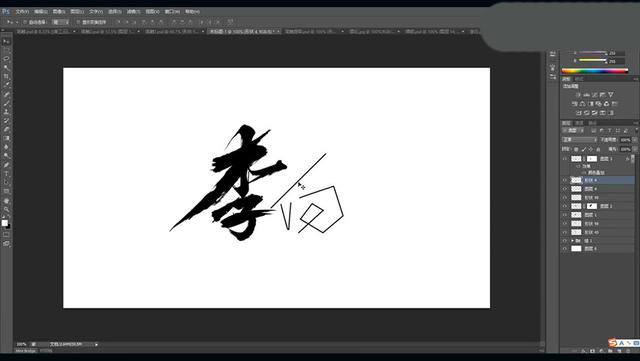The image size is (640, 361).
Task: Click the layer opacity value field
Action: tap(625, 140)
